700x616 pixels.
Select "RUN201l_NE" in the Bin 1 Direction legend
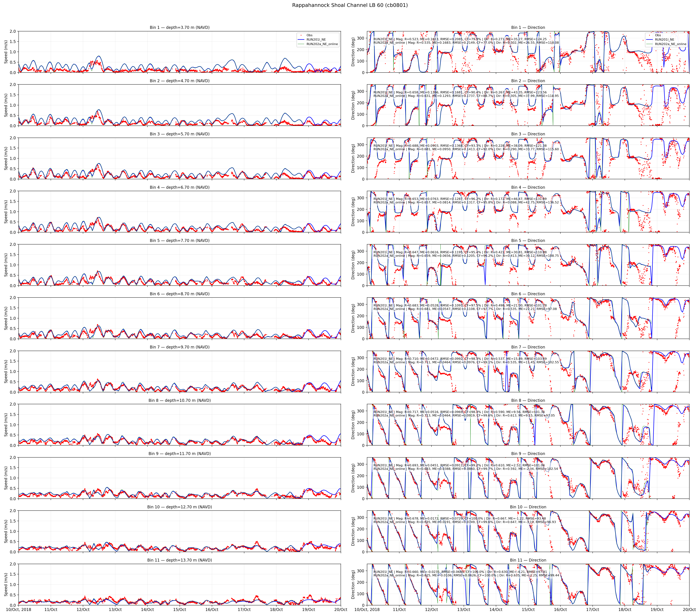pos(665,40)
